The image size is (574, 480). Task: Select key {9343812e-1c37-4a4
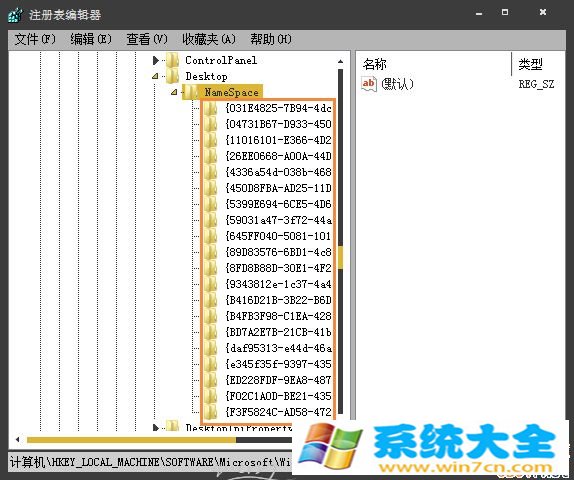point(279,284)
